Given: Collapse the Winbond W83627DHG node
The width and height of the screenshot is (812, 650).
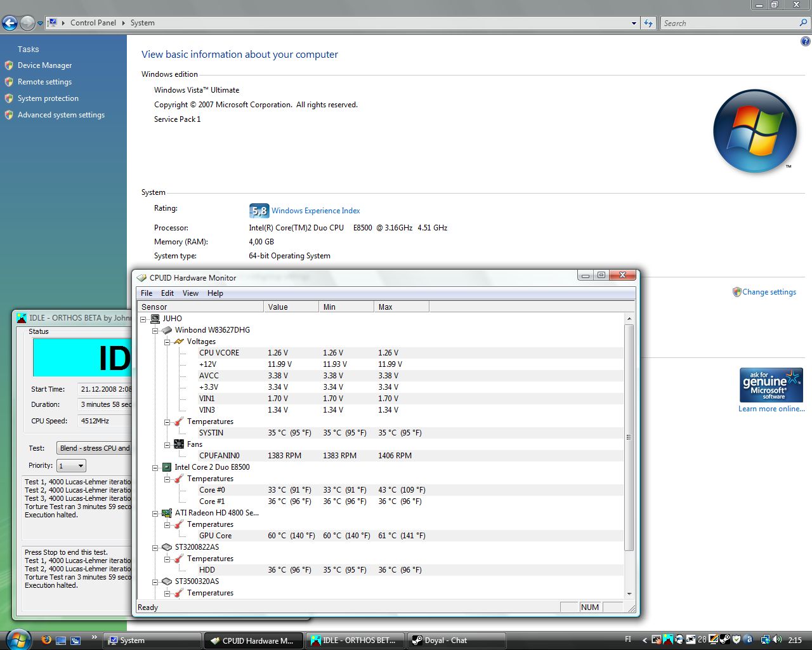Looking at the screenshot, I should click(155, 331).
